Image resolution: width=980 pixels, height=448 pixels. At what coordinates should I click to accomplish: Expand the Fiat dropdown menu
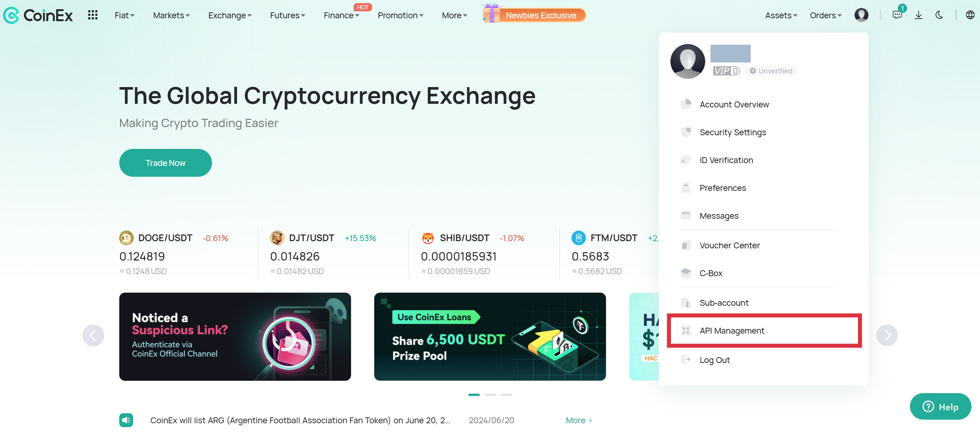point(124,16)
